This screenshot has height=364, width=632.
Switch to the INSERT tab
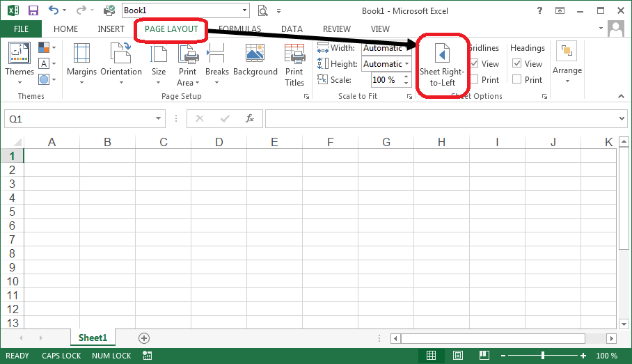pyautogui.click(x=111, y=29)
